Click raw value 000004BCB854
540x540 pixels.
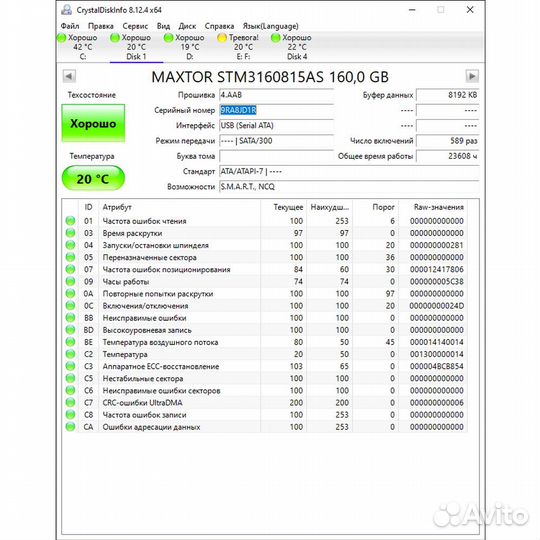(x=437, y=366)
